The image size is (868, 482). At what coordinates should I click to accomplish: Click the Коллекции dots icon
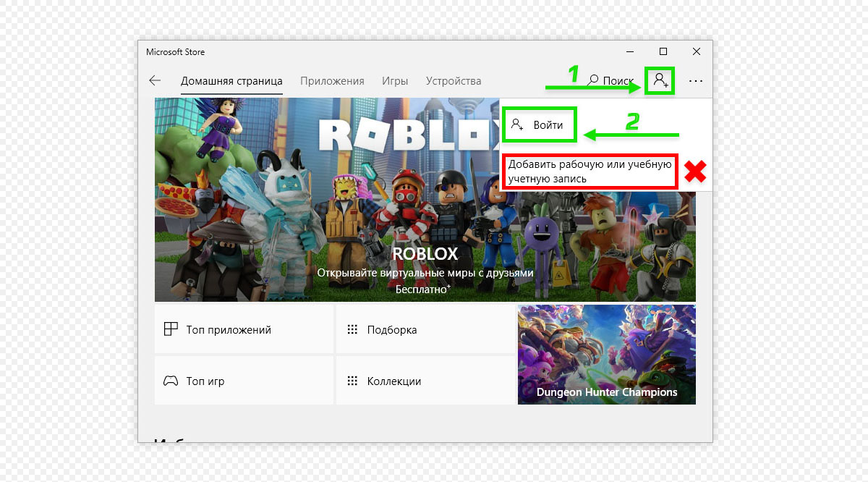point(352,381)
